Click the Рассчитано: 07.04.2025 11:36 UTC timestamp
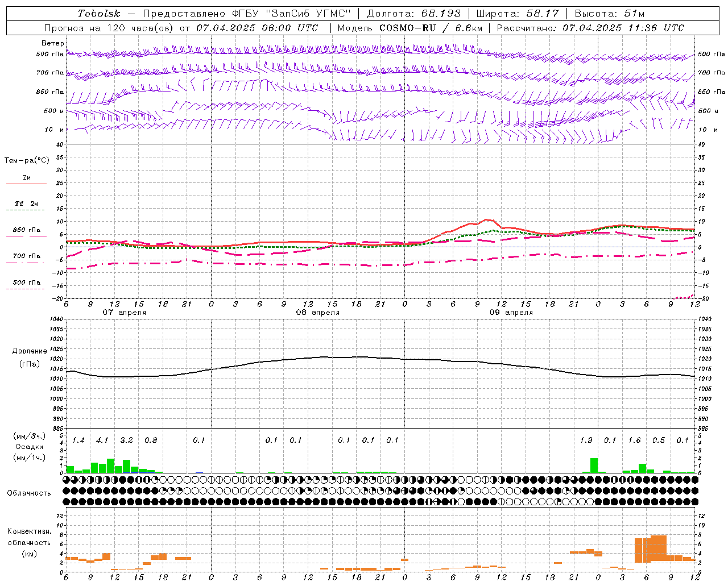This screenshot has width=728, height=582. (590, 28)
